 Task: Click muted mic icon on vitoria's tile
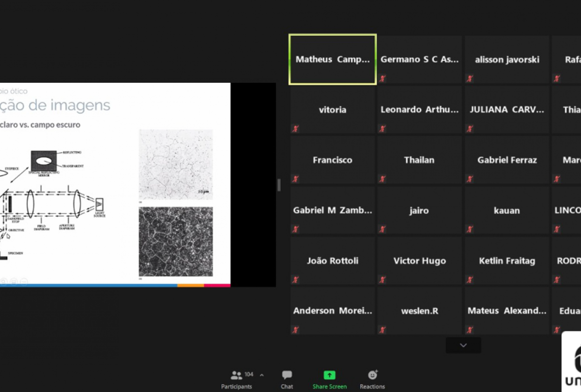tap(295, 129)
